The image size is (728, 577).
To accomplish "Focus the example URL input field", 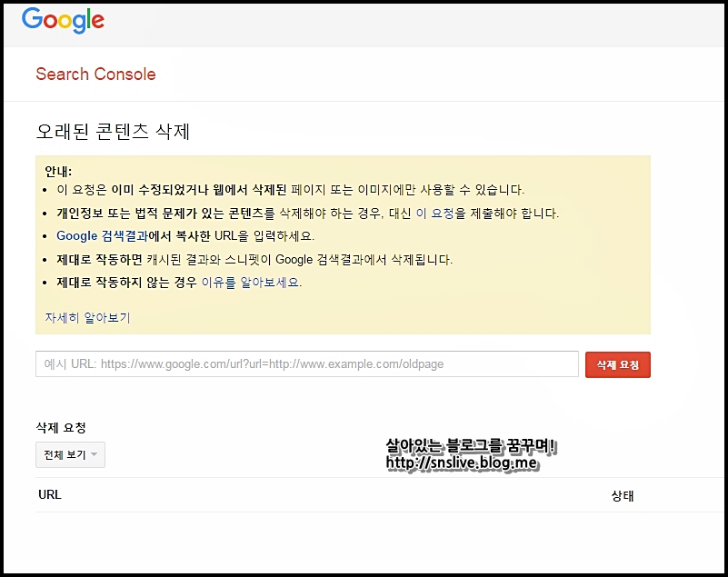I will [x=307, y=364].
